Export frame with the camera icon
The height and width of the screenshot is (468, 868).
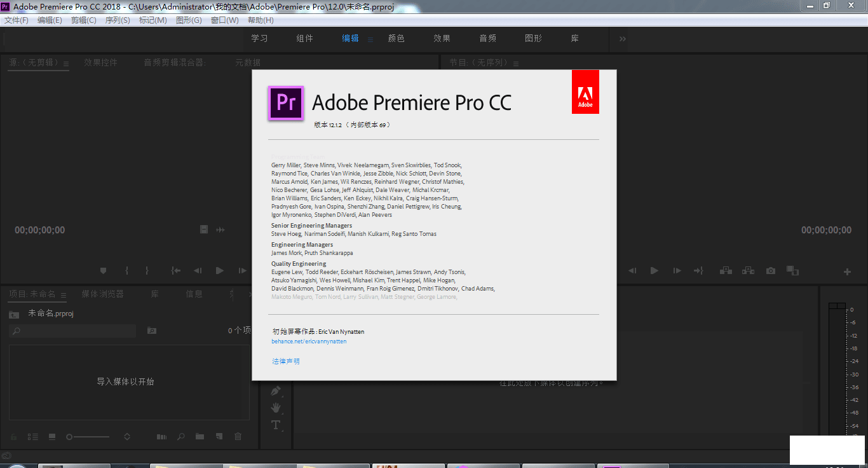click(771, 270)
